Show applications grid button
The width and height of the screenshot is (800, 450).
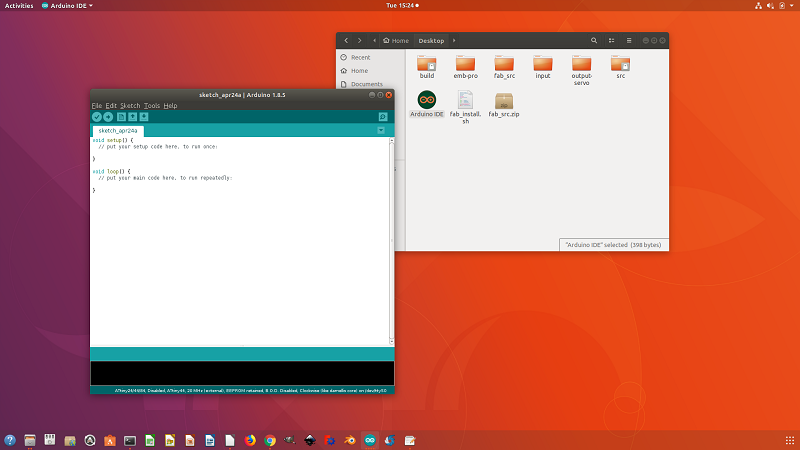pyautogui.click(x=790, y=440)
